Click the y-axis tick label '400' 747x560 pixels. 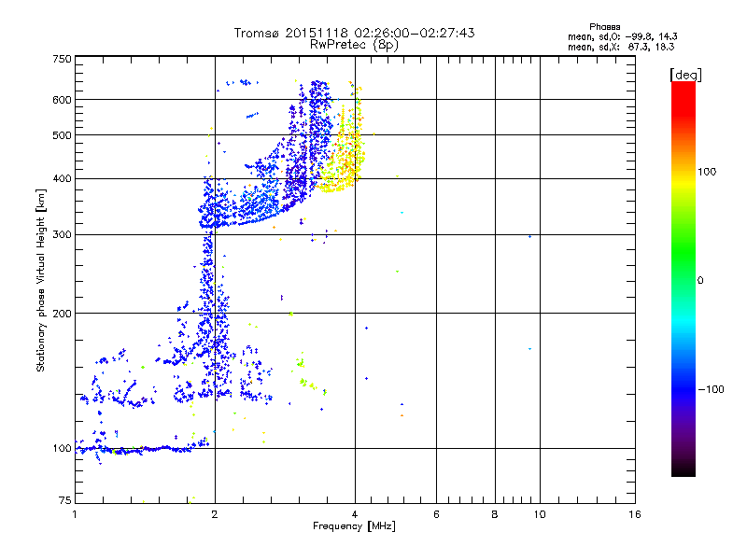63,178
